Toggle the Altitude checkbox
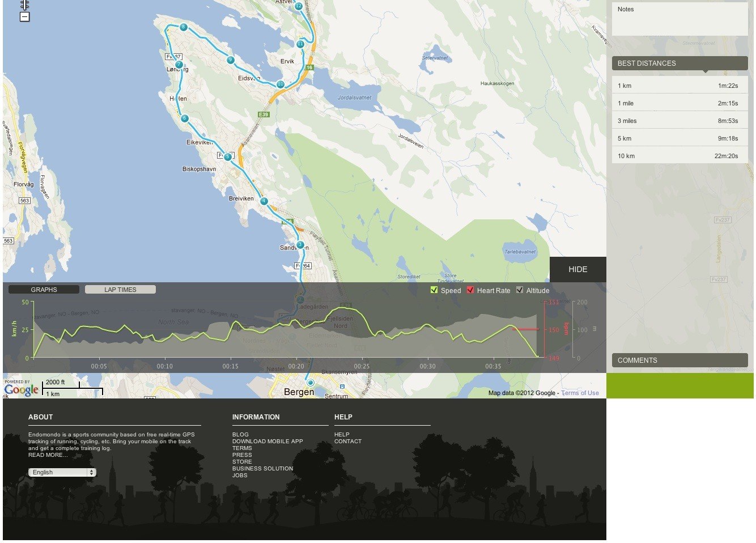The width and height of the screenshot is (756, 543). coord(519,290)
